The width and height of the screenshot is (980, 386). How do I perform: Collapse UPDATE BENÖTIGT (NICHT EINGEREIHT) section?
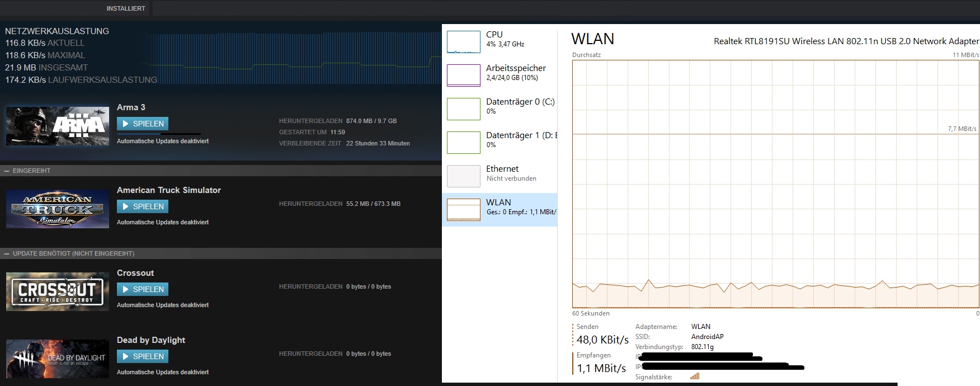pos(7,253)
